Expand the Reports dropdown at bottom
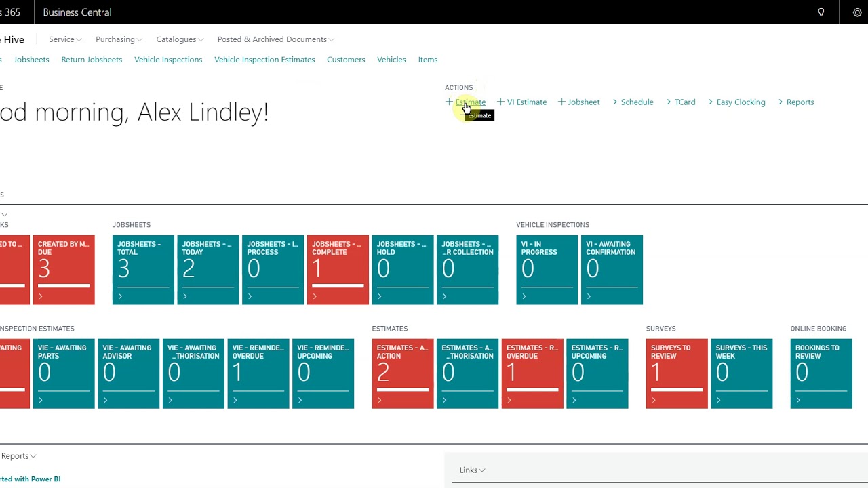This screenshot has width=868, height=488. tap(19, 456)
